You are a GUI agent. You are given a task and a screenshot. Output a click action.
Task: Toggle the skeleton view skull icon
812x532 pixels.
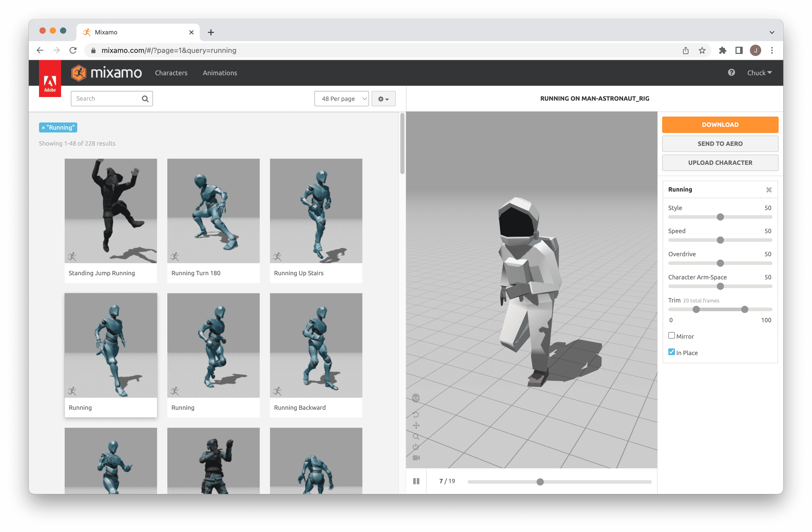415,398
